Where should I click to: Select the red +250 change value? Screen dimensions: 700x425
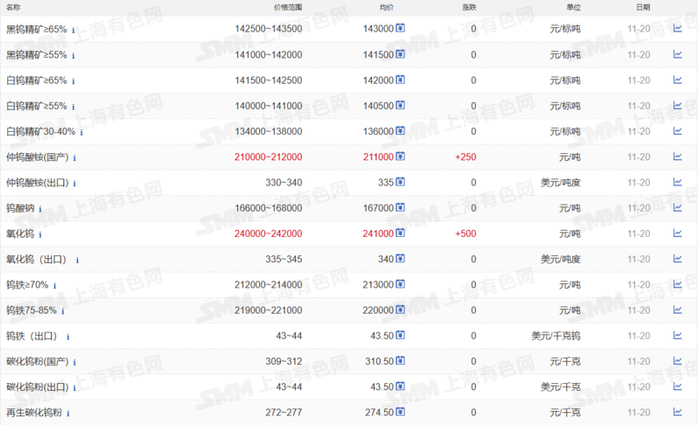point(466,157)
